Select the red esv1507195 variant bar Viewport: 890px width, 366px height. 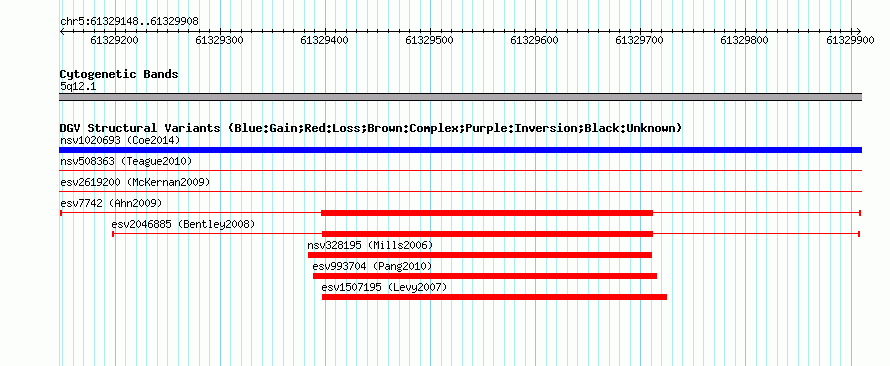point(494,297)
